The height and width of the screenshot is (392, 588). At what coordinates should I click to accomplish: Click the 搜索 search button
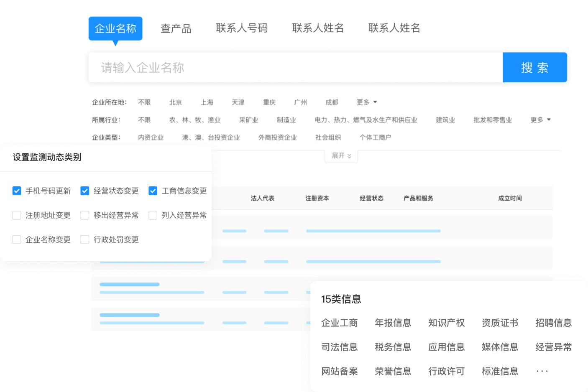pos(534,67)
